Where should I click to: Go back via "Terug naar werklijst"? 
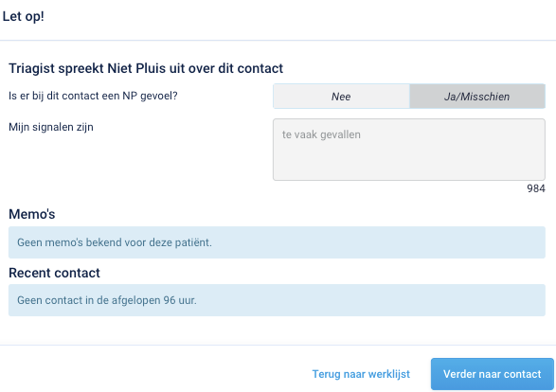pyautogui.click(x=361, y=374)
